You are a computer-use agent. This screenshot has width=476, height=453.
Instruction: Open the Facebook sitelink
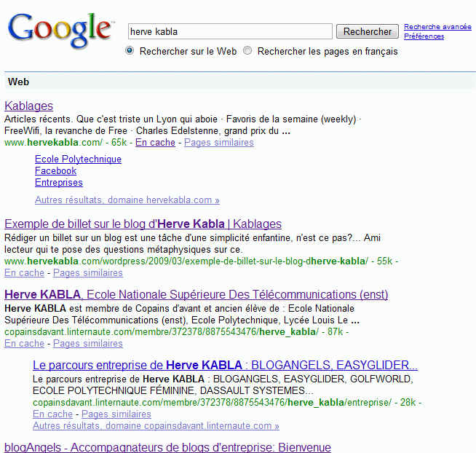tap(55, 170)
